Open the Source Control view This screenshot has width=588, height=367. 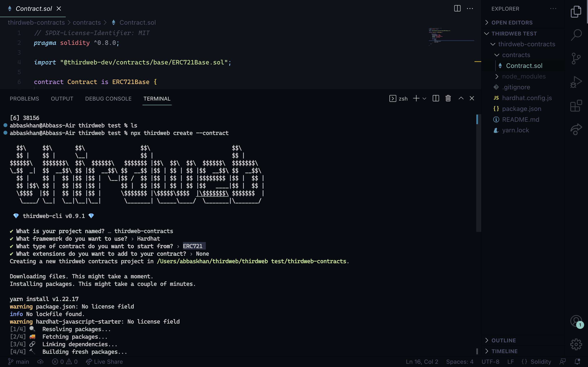point(576,59)
